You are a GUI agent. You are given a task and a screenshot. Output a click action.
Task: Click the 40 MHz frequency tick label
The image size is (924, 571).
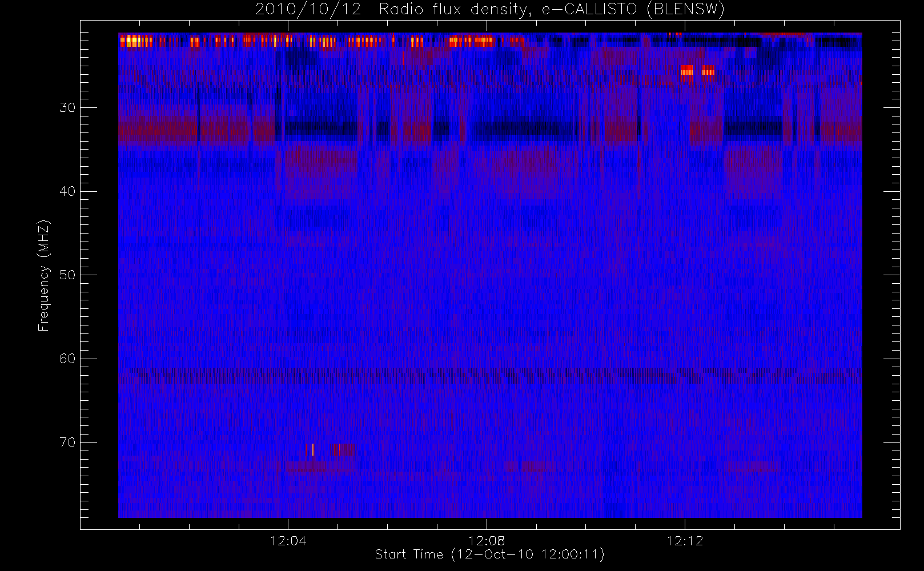tap(67, 191)
